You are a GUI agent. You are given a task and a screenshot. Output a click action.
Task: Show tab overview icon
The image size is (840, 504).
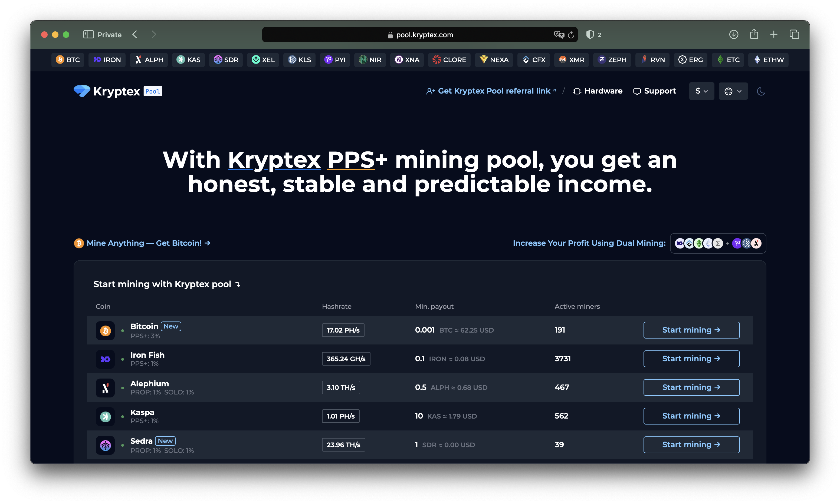[794, 35]
